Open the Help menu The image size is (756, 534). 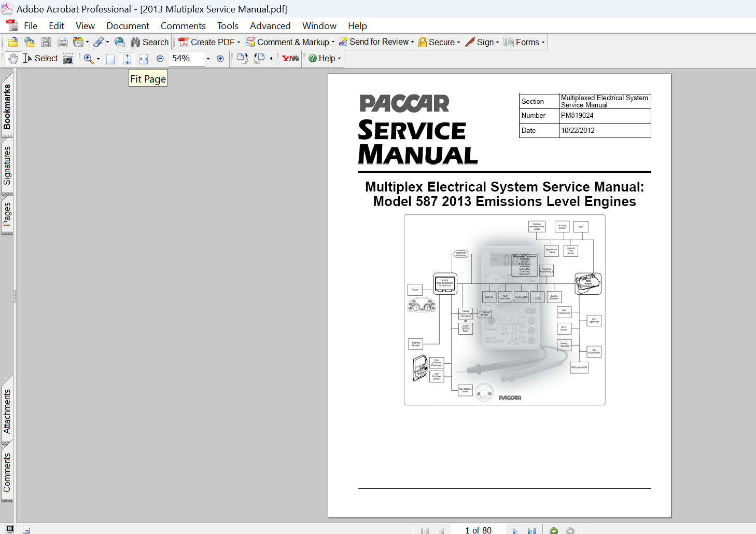pyautogui.click(x=357, y=26)
